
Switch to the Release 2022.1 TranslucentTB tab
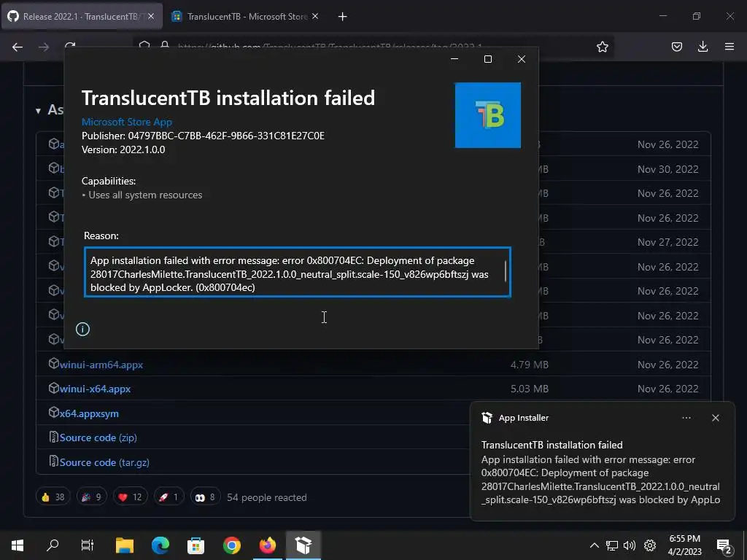[82, 16]
